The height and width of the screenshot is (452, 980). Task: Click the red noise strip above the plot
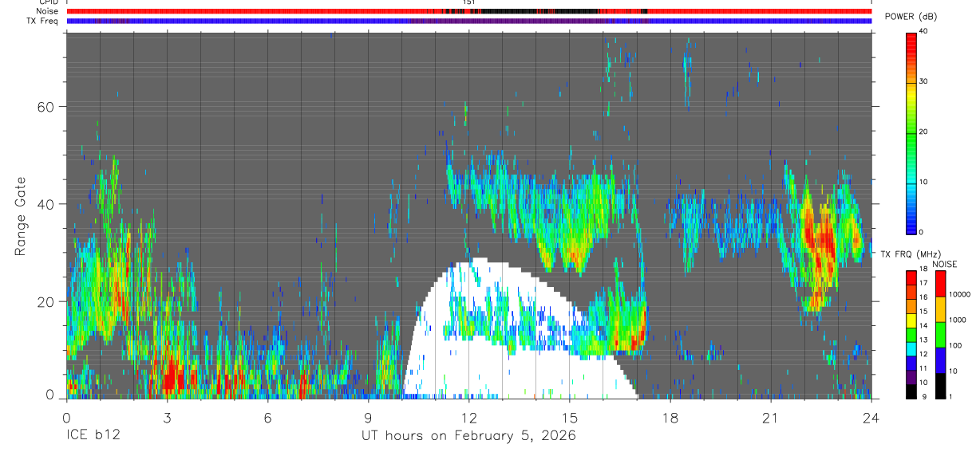(469, 11)
